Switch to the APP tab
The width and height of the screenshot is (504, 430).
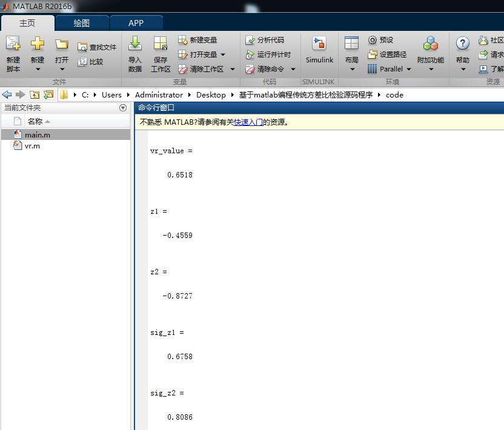coord(136,23)
